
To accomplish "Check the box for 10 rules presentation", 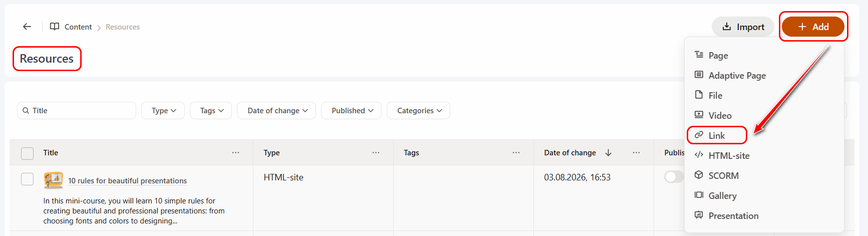I will [x=27, y=179].
